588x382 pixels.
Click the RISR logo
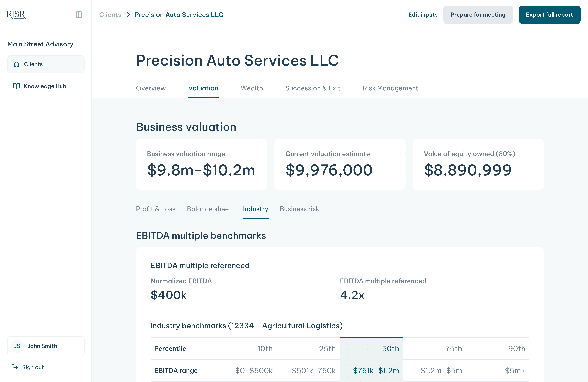pyautogui.click(x=16, y=15)
